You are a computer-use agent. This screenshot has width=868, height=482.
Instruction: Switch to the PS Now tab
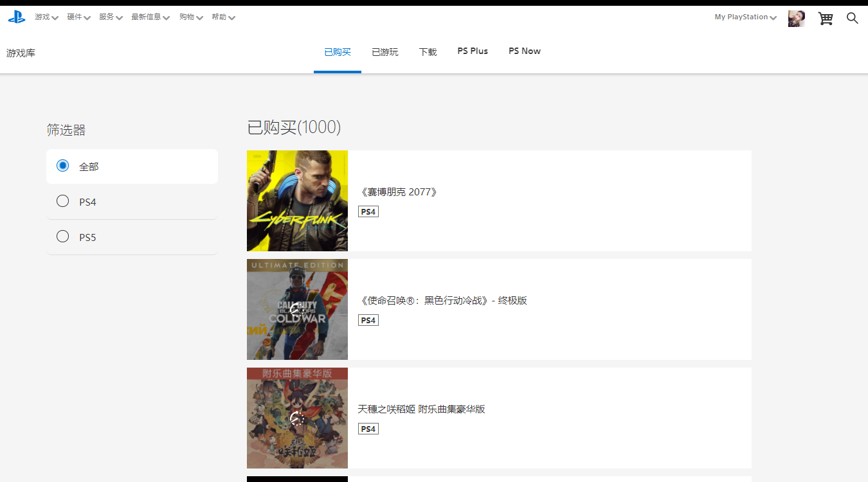coord(524,51)
